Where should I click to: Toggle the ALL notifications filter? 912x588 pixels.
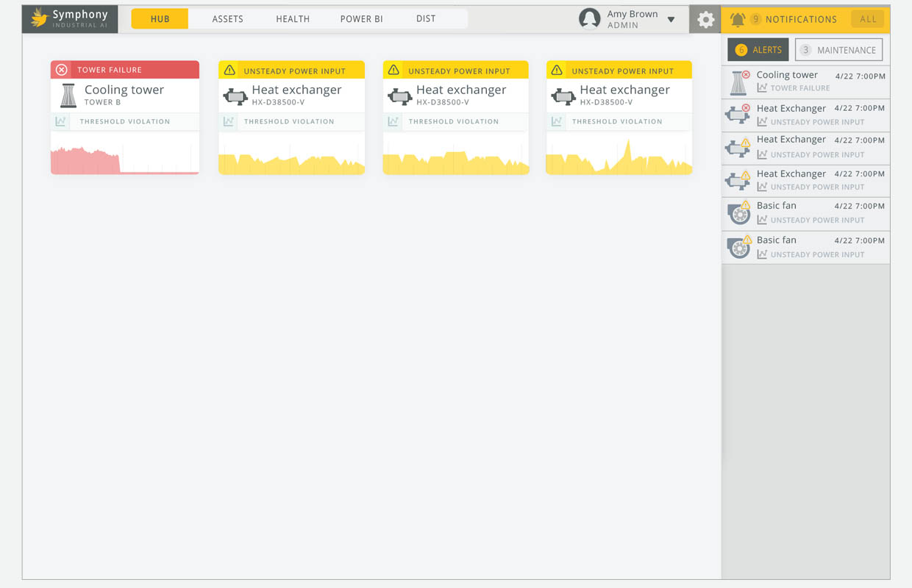pos(868,19)
